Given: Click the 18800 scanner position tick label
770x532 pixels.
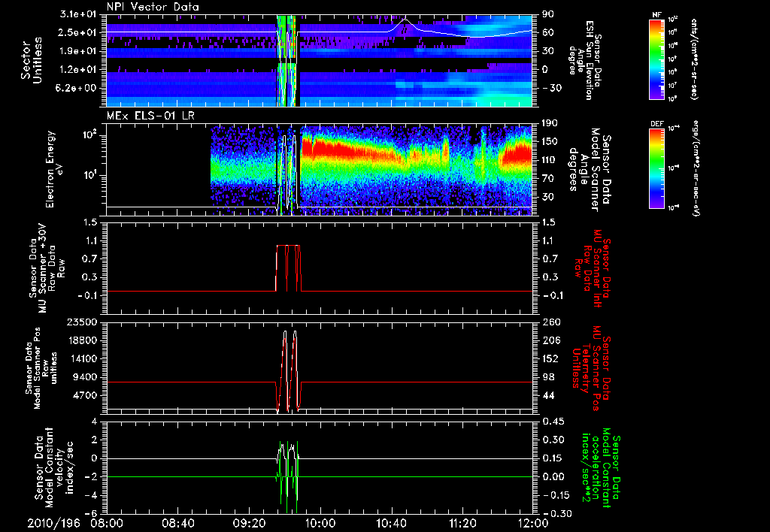Looking at the screenshot, I should click(83, 340).
